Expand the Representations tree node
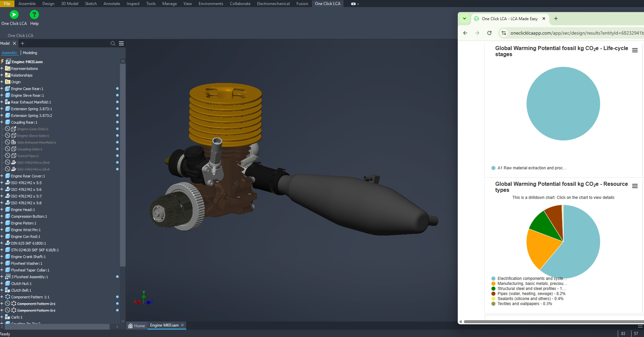 2,69
